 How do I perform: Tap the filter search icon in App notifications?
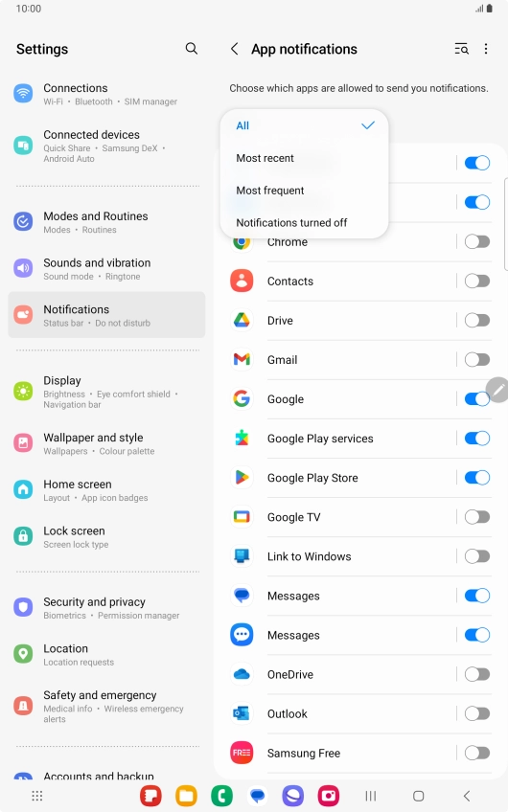[461, 49]
